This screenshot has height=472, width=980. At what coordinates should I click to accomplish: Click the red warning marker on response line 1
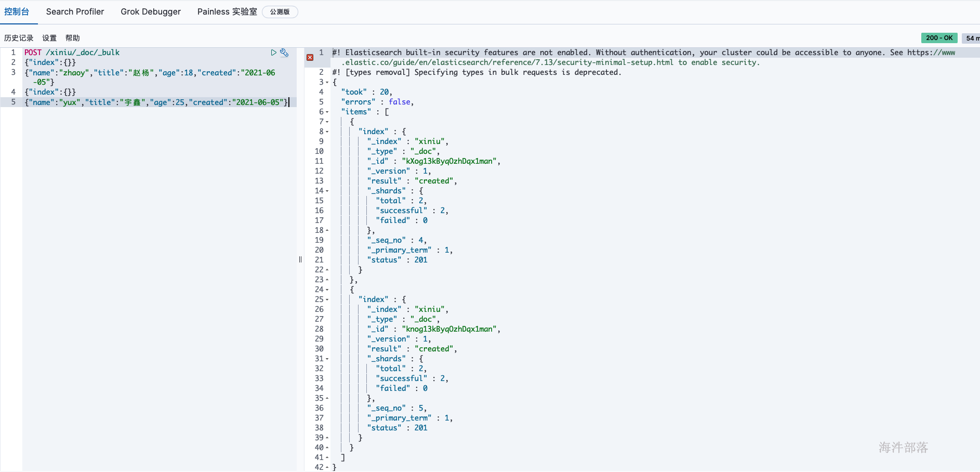(x=310, y=57)
